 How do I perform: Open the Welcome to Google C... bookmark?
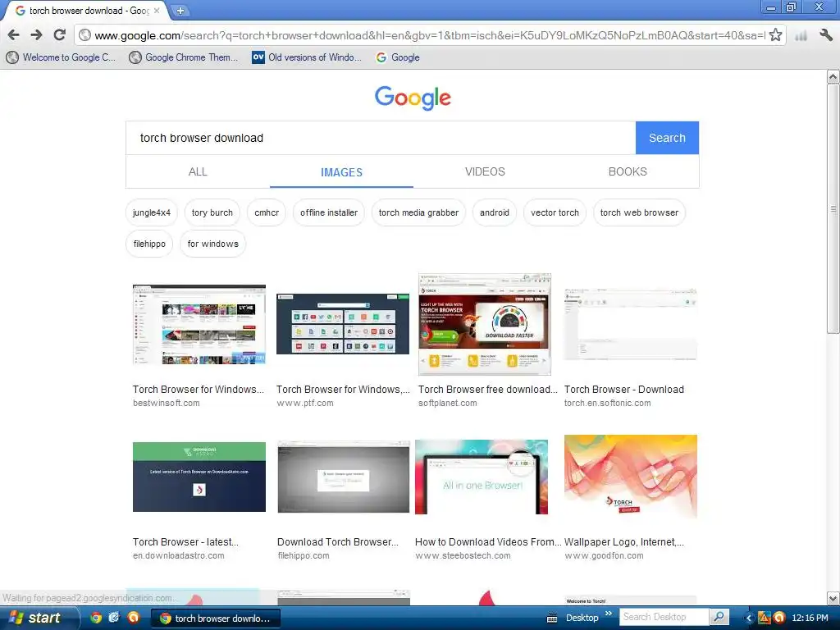click(x=61, y=57)
